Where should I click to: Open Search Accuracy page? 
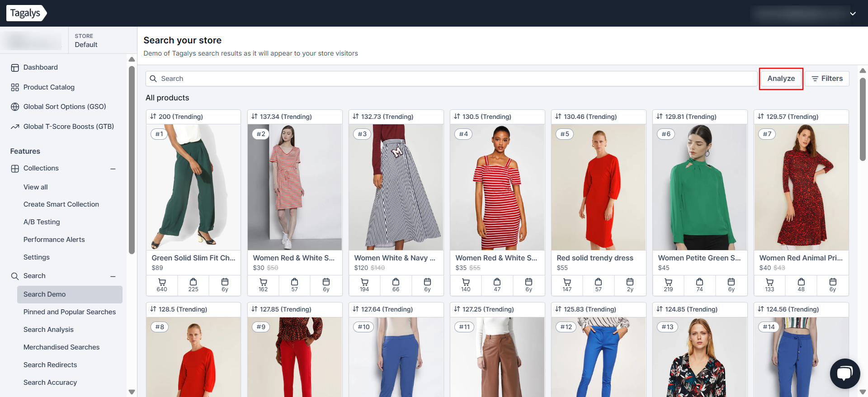coord(50,383)
